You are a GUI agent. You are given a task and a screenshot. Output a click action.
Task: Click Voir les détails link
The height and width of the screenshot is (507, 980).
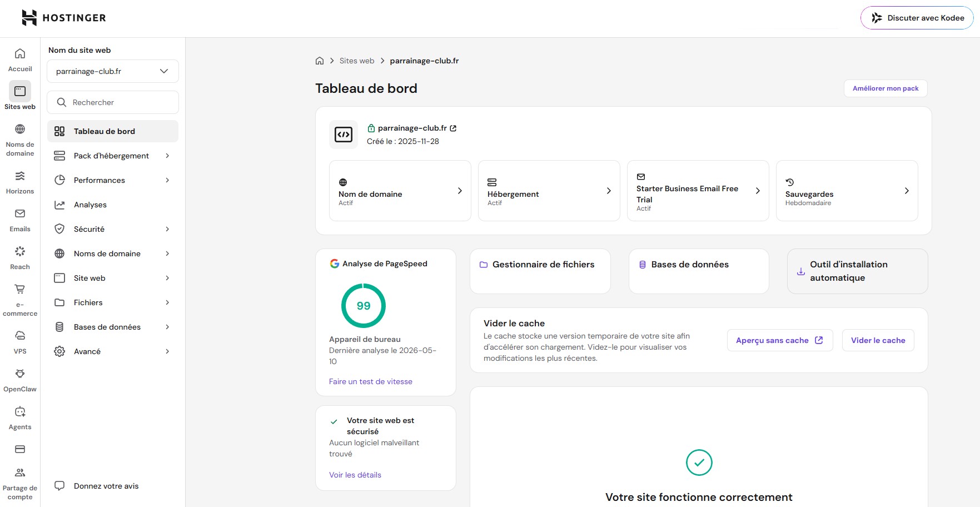pyautogui.click(x=355, y=475)
